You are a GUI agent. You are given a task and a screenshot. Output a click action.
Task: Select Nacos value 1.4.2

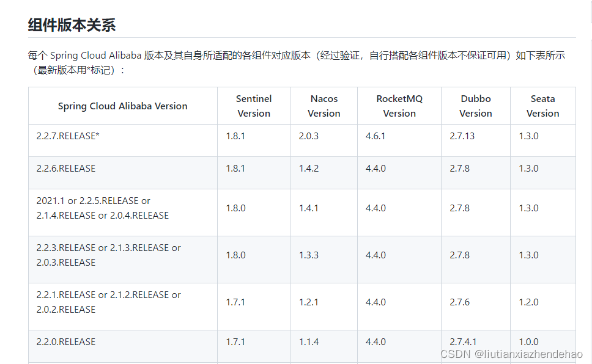coord(309,169)
